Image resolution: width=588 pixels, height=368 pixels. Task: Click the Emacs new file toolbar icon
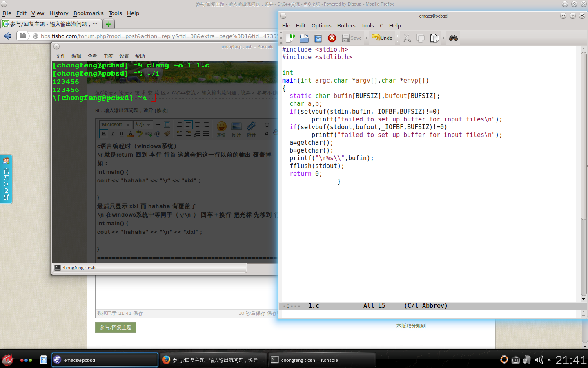290,38
